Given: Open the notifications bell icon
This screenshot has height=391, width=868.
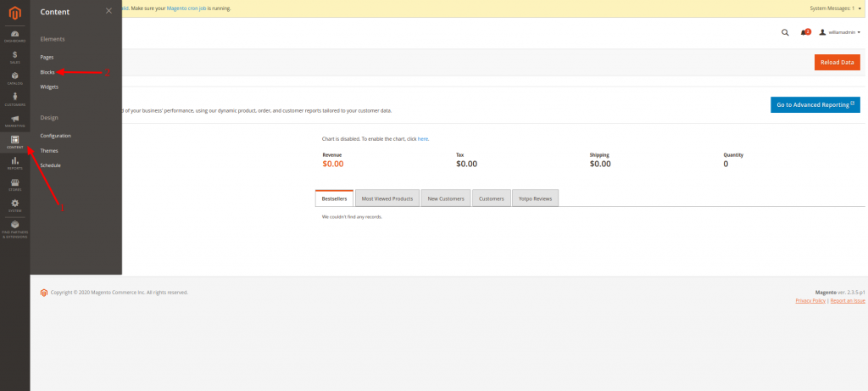Looking at the screenshot, I should [x=804, y=32].
